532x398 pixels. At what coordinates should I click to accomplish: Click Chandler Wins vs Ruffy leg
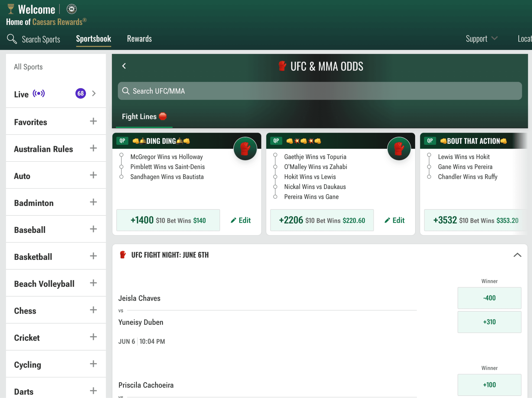click(x=468, y=177)
